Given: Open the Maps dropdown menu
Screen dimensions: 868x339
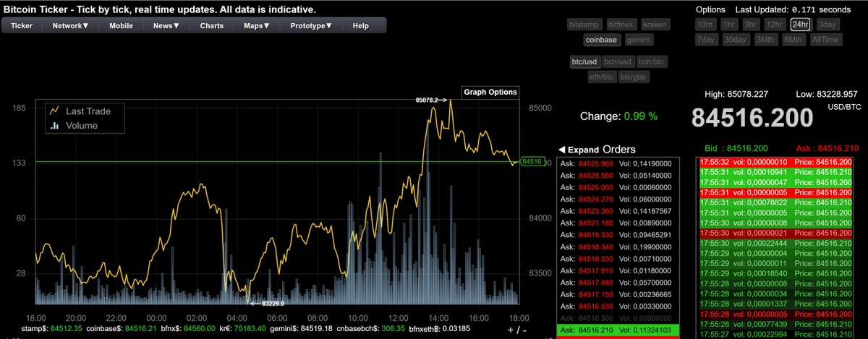Looking at the screenshot, I should click(258, 25).
